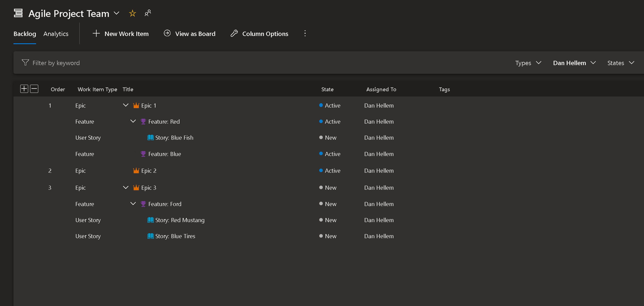Switch to the Analytics tab
Image resolution: width=644 pixels, height=306 pixels.
click(x=56, y=34)
